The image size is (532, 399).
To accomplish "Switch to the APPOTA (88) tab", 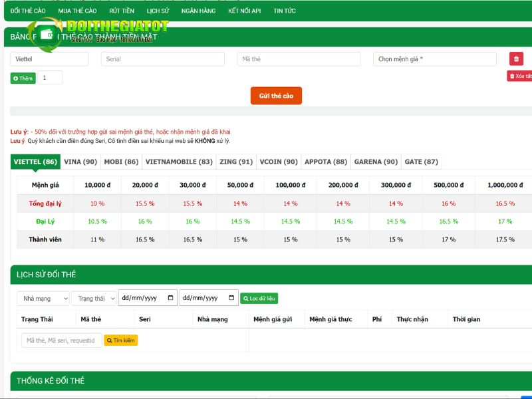I will coord(326,162).
